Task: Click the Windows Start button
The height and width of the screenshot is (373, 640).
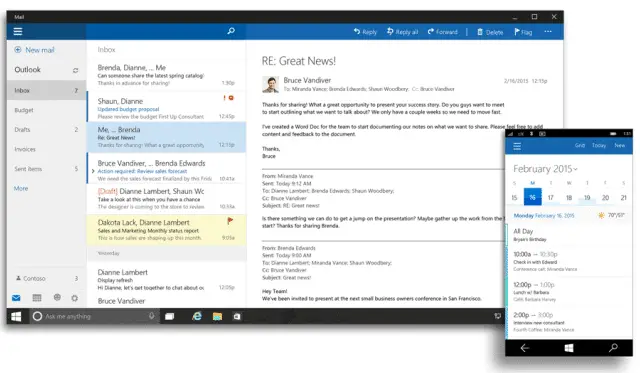Action: (16, 316)
